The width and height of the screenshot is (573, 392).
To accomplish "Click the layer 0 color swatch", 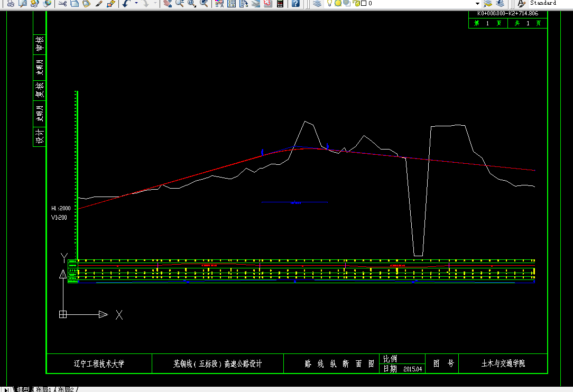I will coord(364,3).
